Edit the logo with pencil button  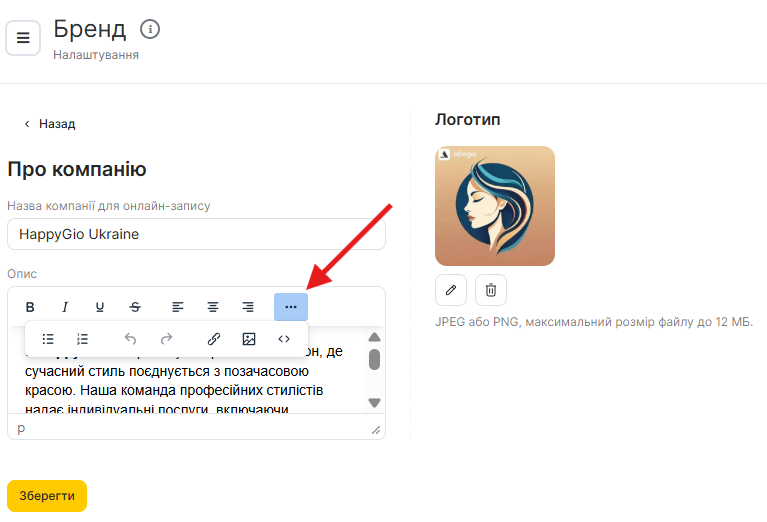click(451, 290)
